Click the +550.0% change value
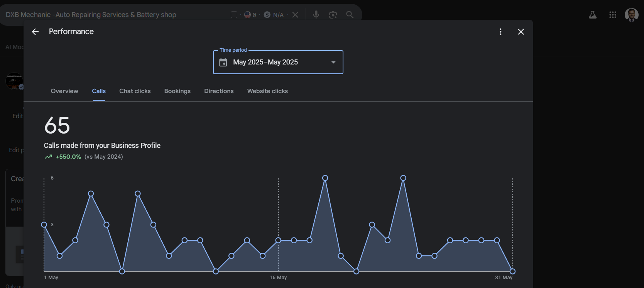 (68, 157)
